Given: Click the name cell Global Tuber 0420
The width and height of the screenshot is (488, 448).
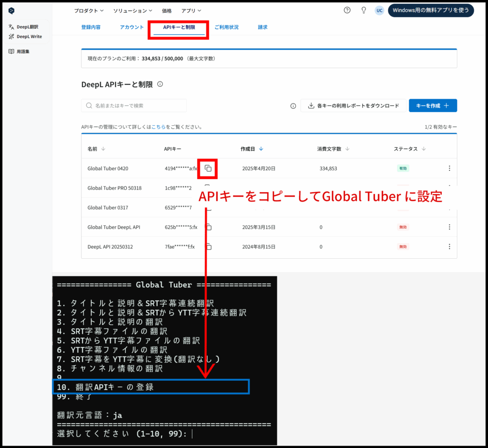Looking at the screenshot, I should (x=108, y=168).
